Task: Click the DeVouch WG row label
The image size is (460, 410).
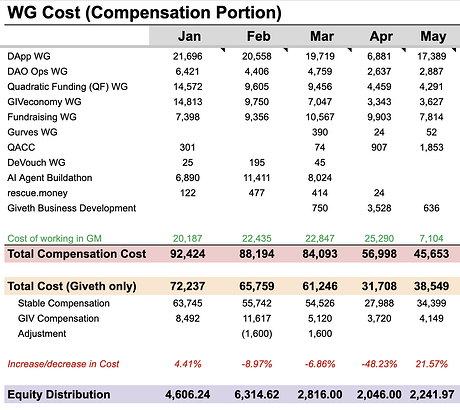Action: (36, 162)
